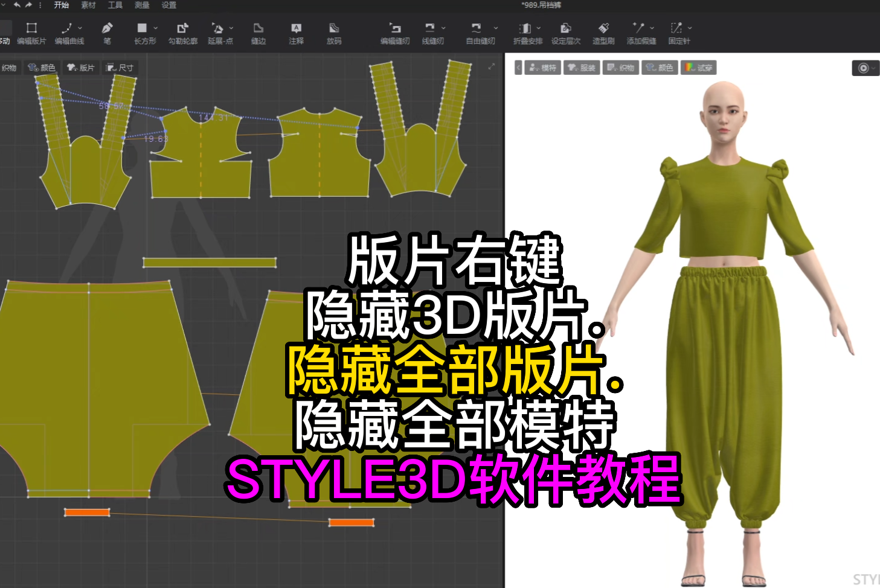880x588 pixels.
Task: Select the 编辑缝纫 edit sewing tool
Action: (395, 33)
